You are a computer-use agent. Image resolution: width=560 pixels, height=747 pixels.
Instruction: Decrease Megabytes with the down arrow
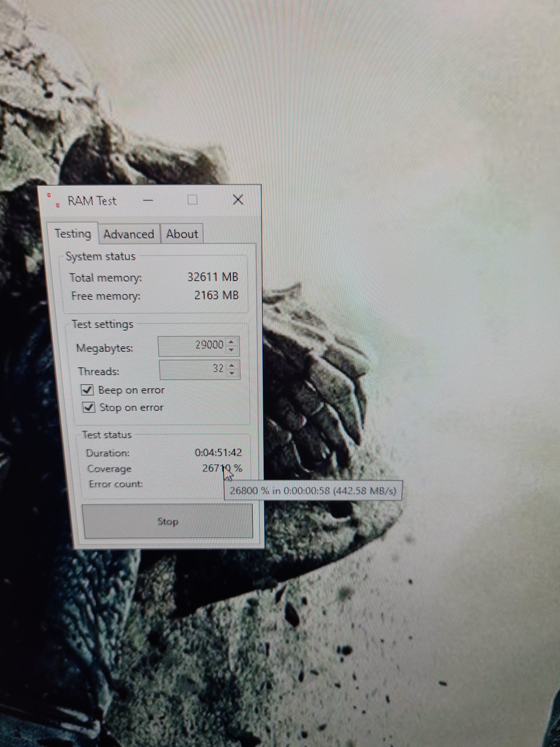[x=231, y=350]
